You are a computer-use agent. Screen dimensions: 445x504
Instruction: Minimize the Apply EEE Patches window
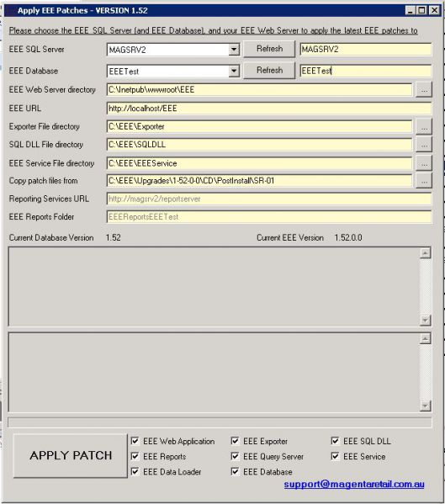click(x=410, y=11)
